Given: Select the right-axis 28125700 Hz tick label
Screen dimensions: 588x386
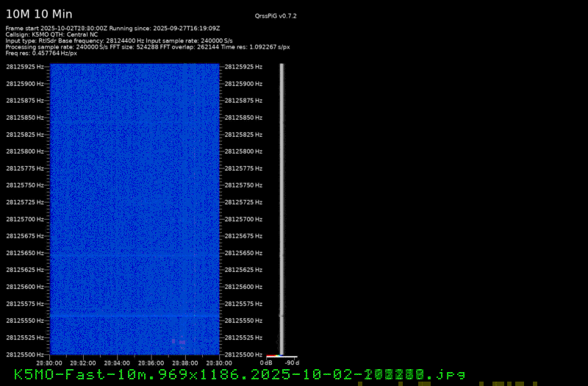Looking at the screenshot, I should pyautogui.click(x=244, y=219).
